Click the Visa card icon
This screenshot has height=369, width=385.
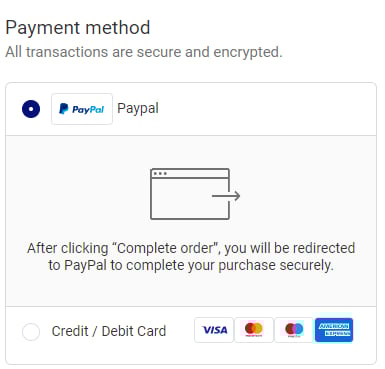point(214,330)
